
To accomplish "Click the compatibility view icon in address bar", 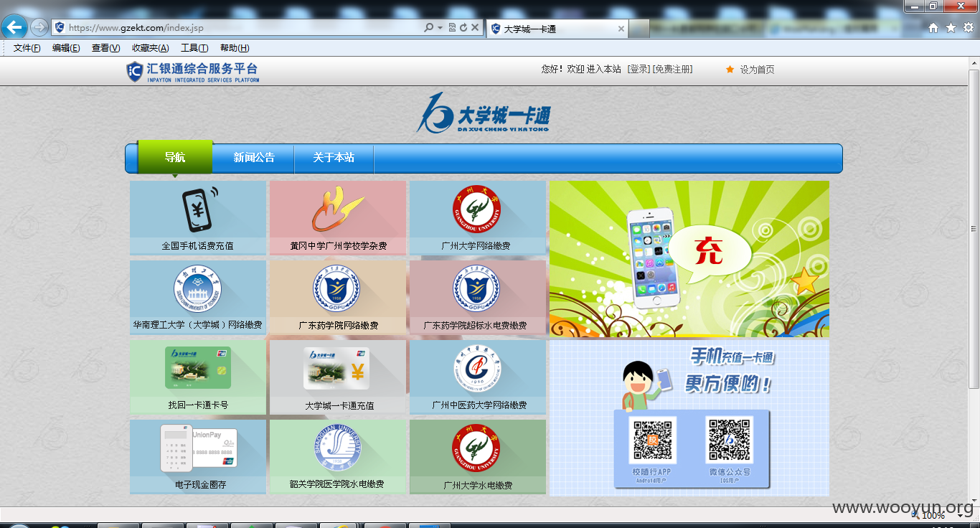I will [452, 28].
